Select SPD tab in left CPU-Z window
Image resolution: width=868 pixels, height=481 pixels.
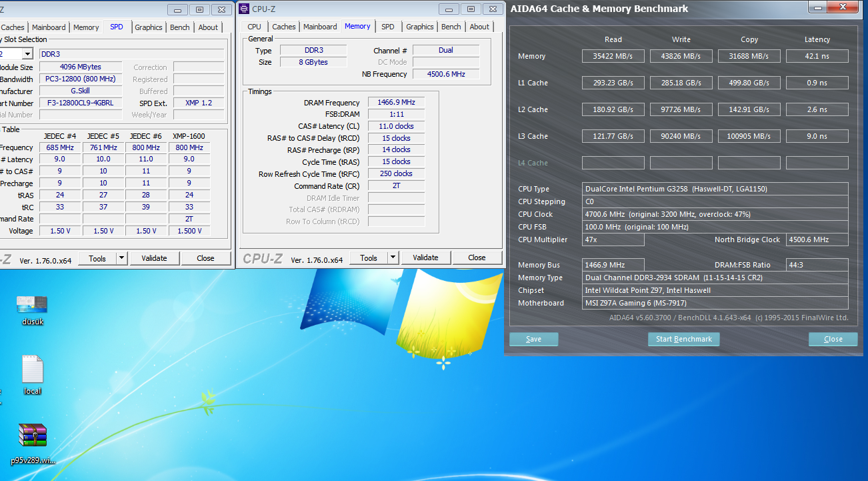[x=117, y=27]
